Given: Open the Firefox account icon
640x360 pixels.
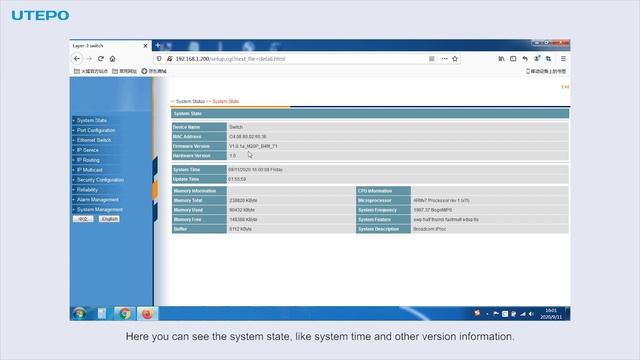Looking at the screenshot, I should [x=537, y=59].
